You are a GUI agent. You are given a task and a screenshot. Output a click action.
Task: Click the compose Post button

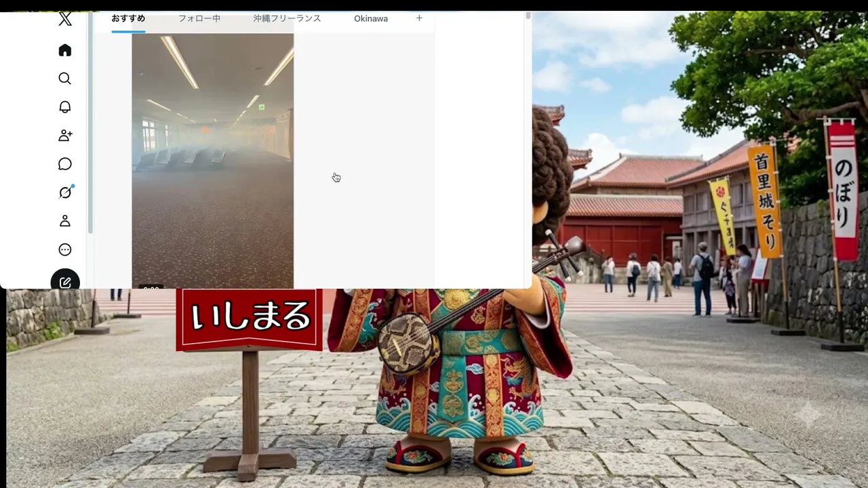tap(65, 281)
